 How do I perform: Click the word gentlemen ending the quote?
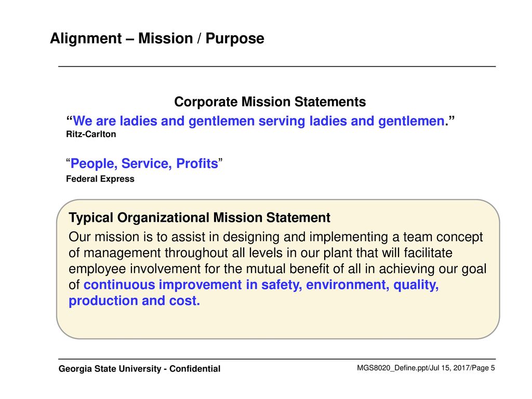coord(411,121)
